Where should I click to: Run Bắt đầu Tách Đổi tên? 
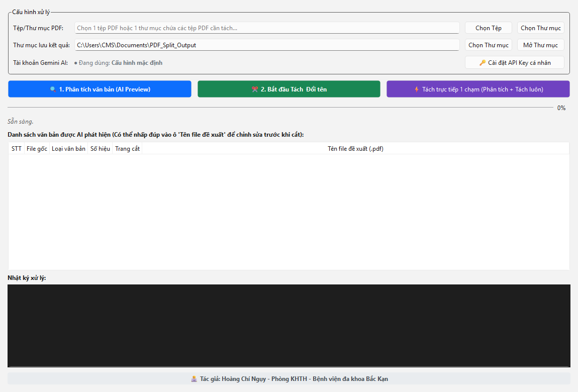[289, 89]
